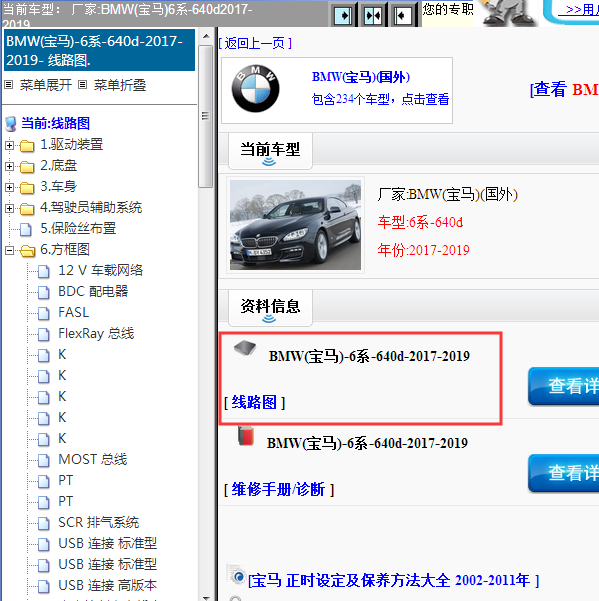This screenshot has width=599, height=601.
Task: Click the BMW roundel logo
Action: click(255, 89)
